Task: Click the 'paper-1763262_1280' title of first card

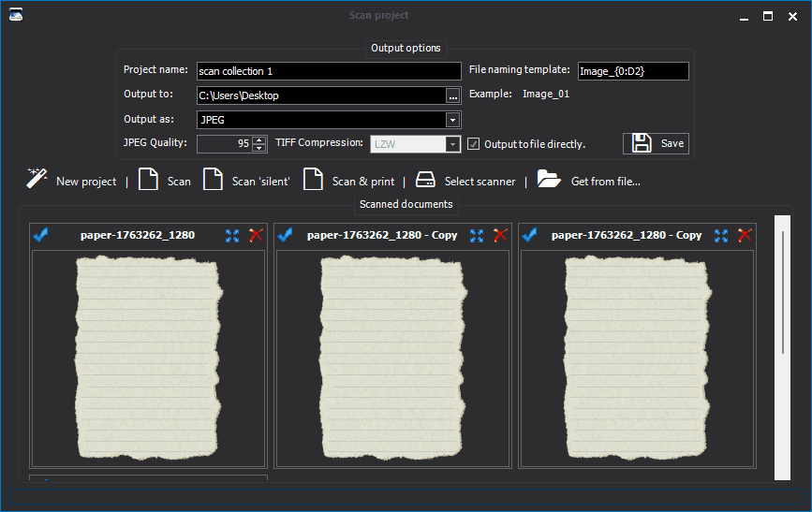Action: (138, 235)
